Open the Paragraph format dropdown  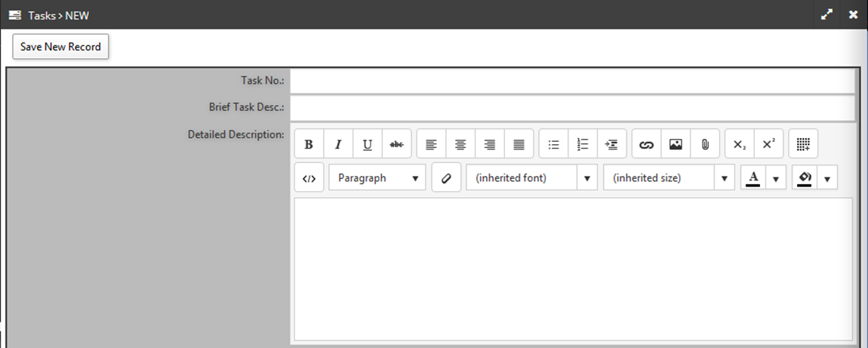click(x=377, y=177)
